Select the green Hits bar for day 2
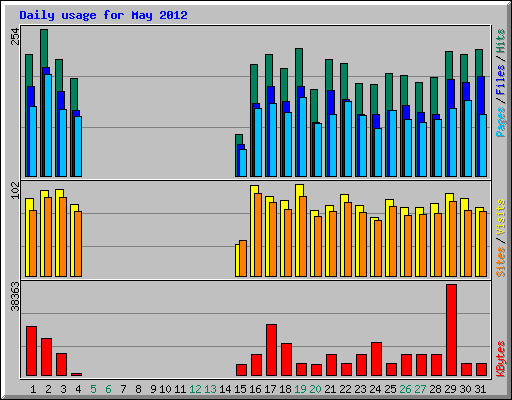Viewport: 512px width, 400px height. click(x=44, y=48)
